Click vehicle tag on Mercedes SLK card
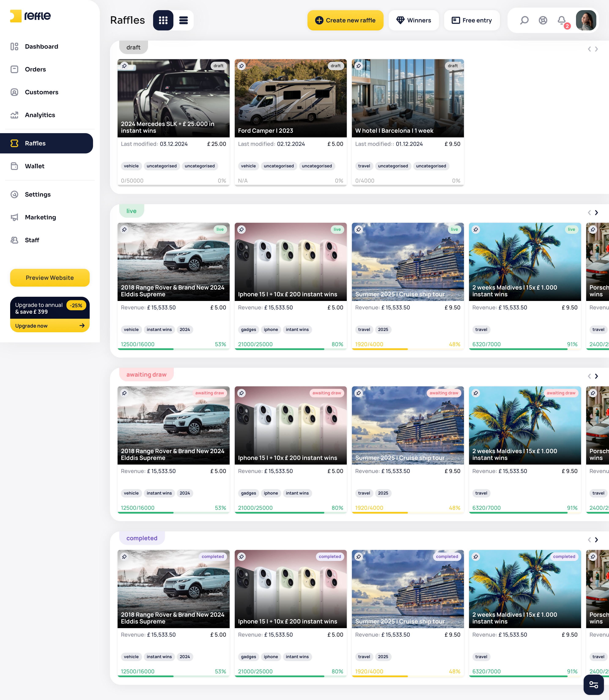The width and height of the screenshot is (609, 700). 131,166
